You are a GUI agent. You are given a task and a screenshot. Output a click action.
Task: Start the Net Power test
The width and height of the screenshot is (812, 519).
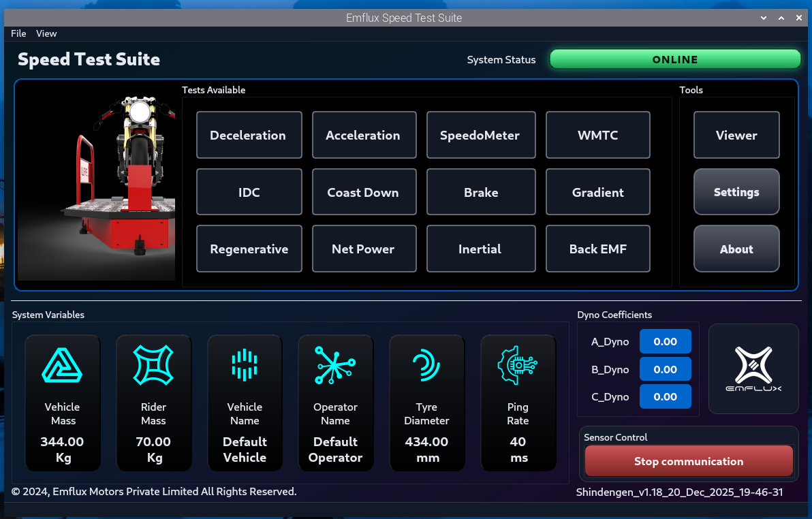(x=364, y=249)
